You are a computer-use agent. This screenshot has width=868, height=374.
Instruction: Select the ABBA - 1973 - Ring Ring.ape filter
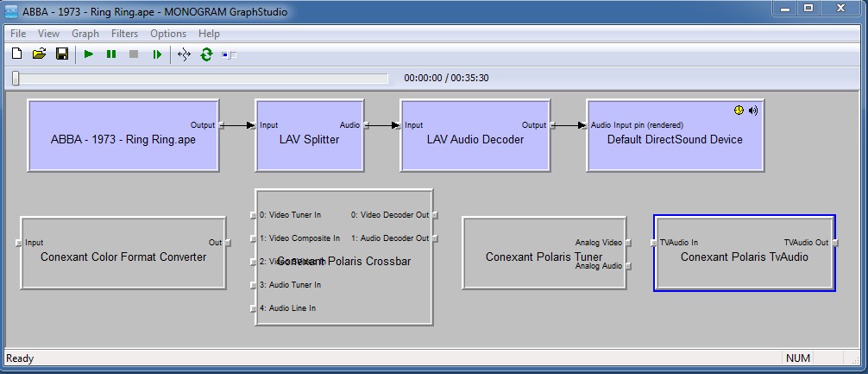[123, 136]
